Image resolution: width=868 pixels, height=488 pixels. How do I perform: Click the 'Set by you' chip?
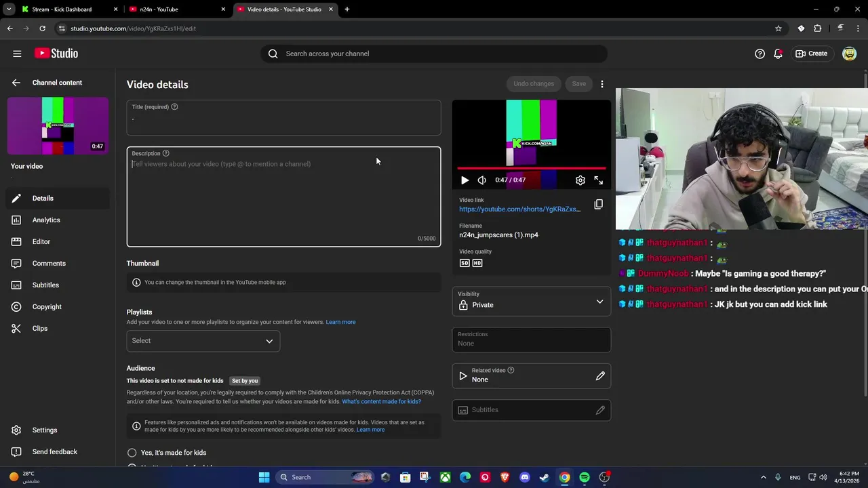245,381
